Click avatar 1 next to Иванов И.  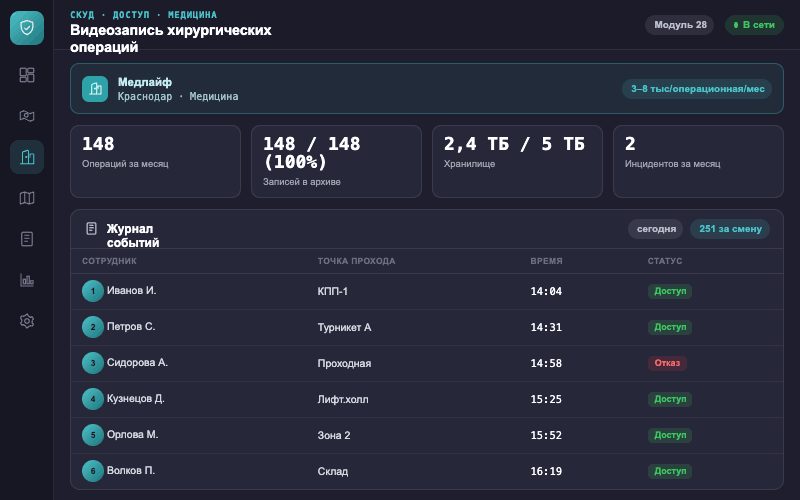(x=93, y=291)
